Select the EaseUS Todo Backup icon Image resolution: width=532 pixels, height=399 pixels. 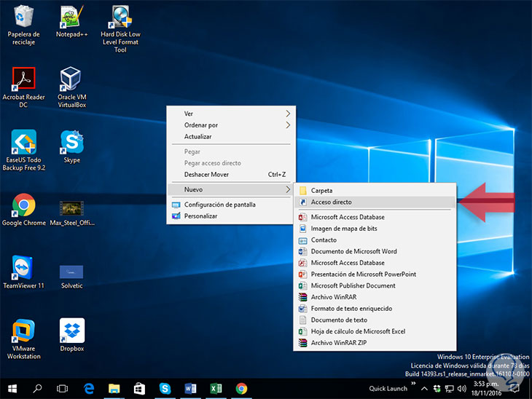pos(23,141)
